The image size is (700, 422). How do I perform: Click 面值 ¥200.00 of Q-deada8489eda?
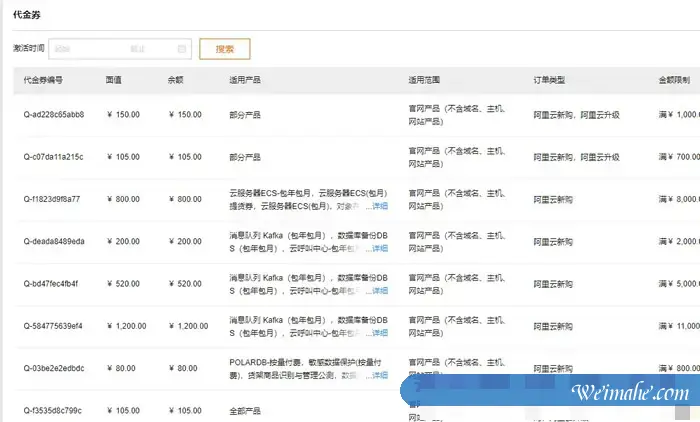click(123, 242)
